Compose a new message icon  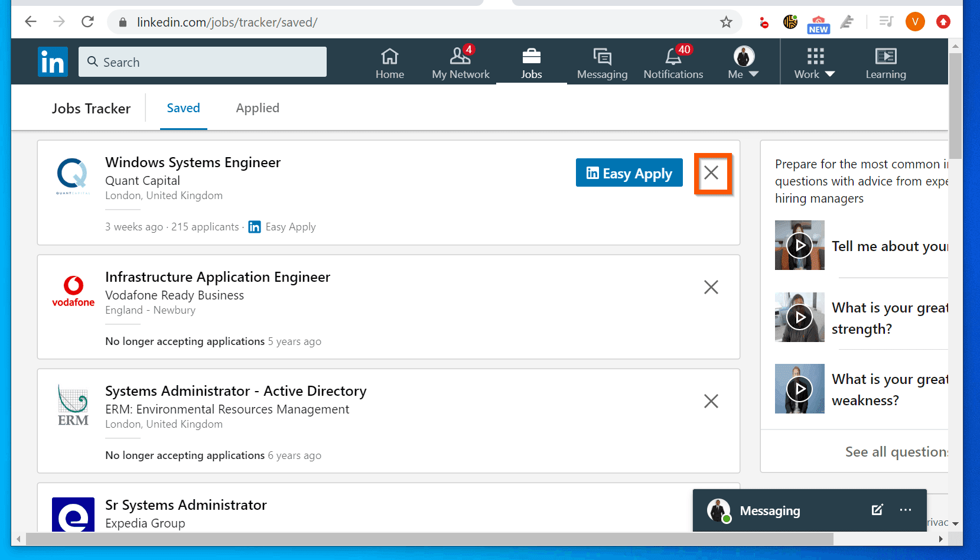[877, 510]
